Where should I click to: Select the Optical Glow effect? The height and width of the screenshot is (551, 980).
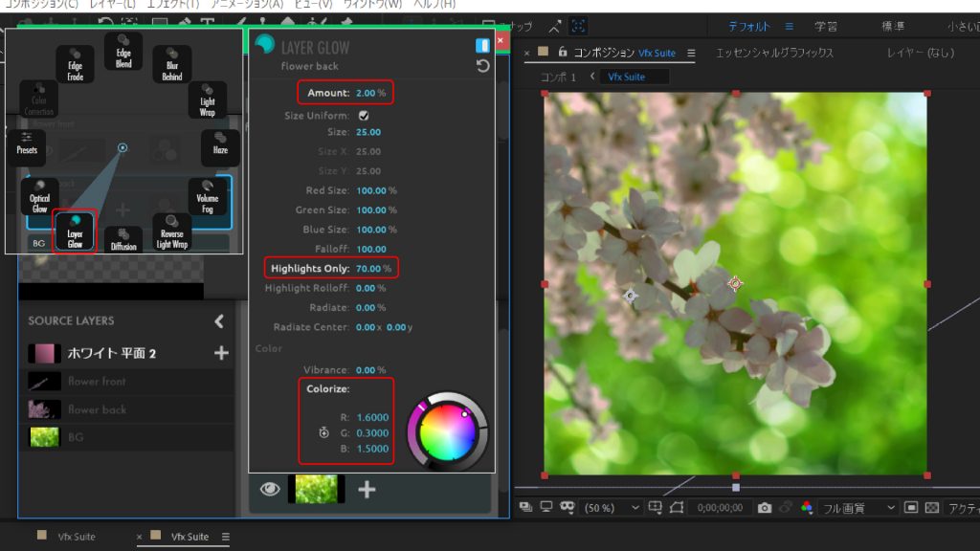click(39, 196)
